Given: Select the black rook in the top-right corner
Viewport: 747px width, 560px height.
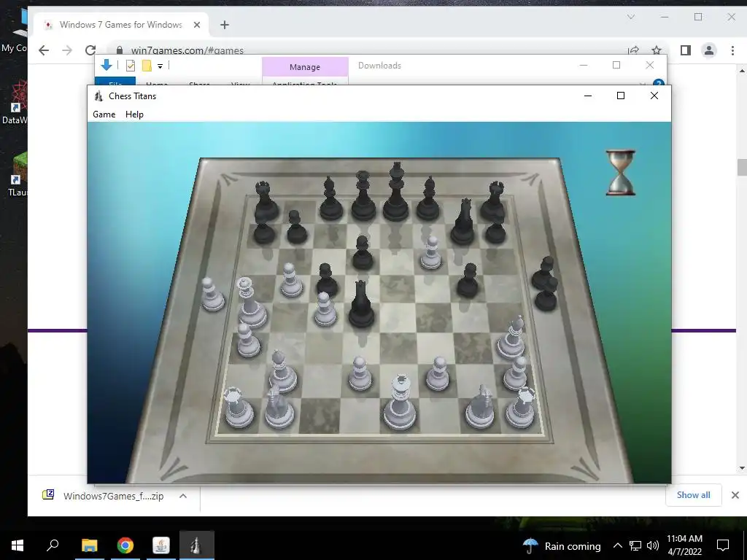Looking at the screenshot, I should click(494, 201).
